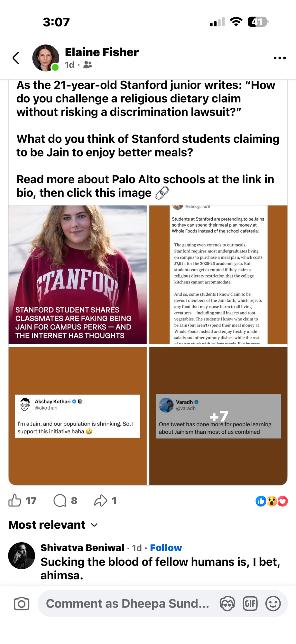Open the Students at Stanford tweet screenshot
Viewport: 296px width, 644px height.
pyautogui.click(x=218, y=275)
